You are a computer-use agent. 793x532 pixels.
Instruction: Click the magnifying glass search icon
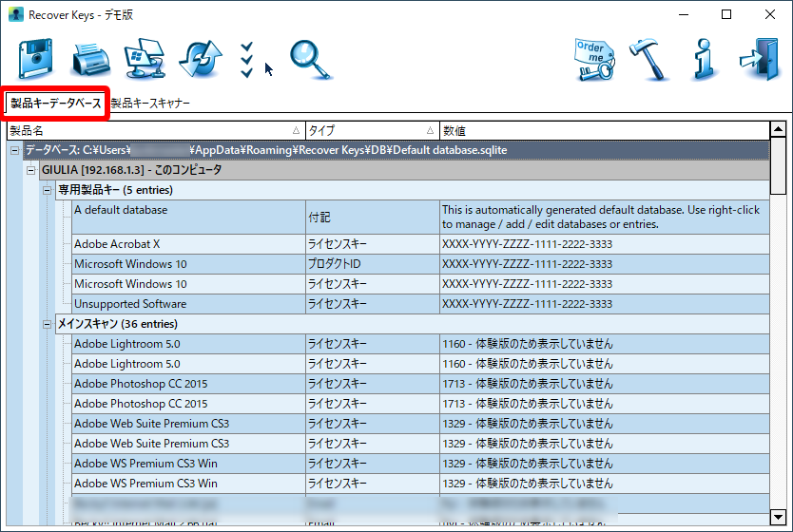point(310,59)
